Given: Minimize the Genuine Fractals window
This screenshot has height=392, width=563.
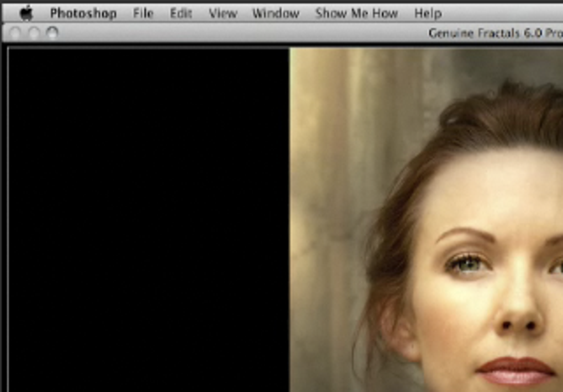Looking at the screenshot, I should click(34, 33).
